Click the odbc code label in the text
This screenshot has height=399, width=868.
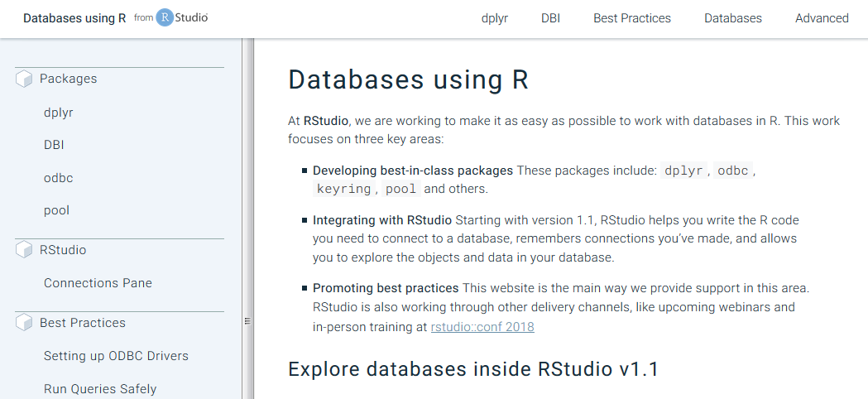click(x=733, y=171)
